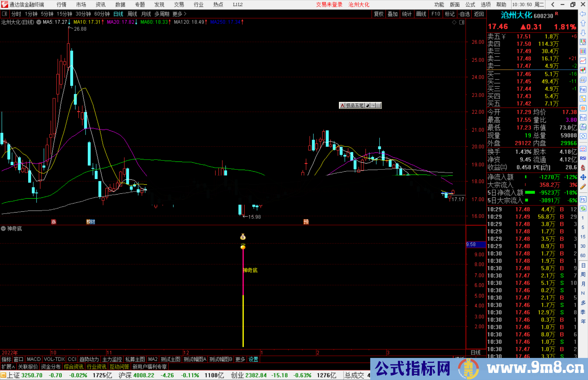
Task: Click the RSI indicator sidebar icon
Action: click(583, 158)
